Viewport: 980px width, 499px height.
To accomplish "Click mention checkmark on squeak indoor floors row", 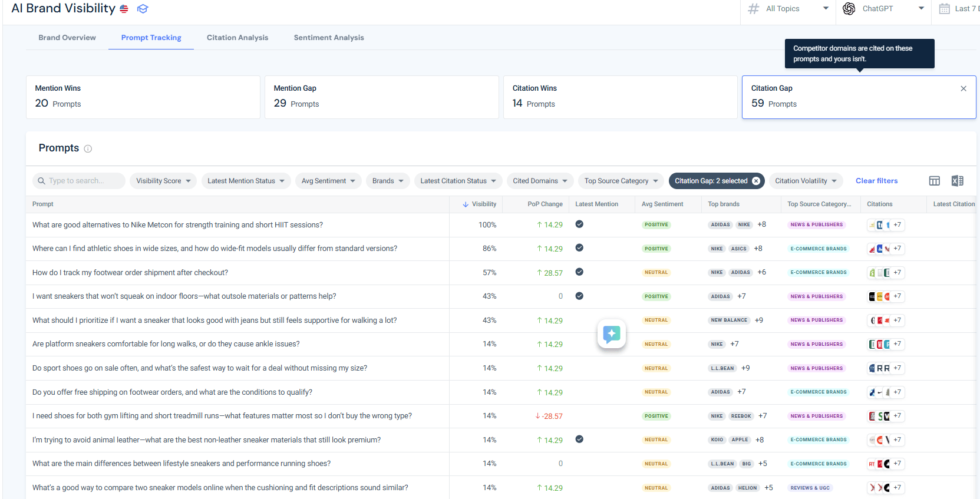I will pyautogui.click(x=579, y=296).
